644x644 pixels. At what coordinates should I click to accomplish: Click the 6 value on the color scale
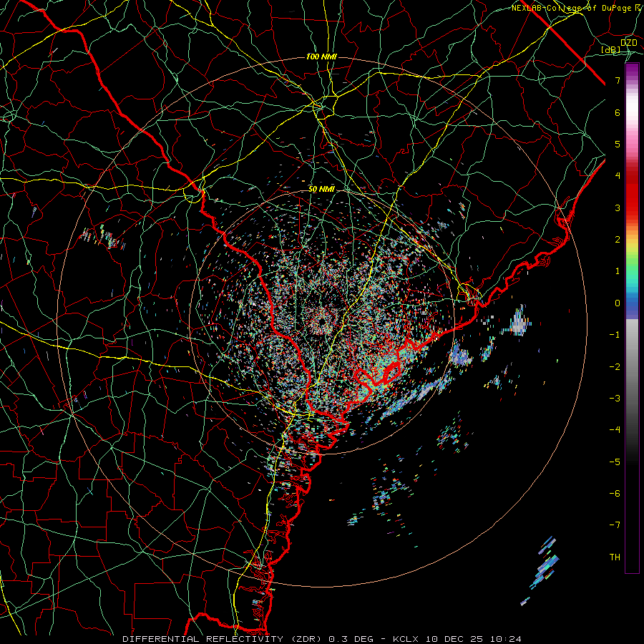(618, 112)
